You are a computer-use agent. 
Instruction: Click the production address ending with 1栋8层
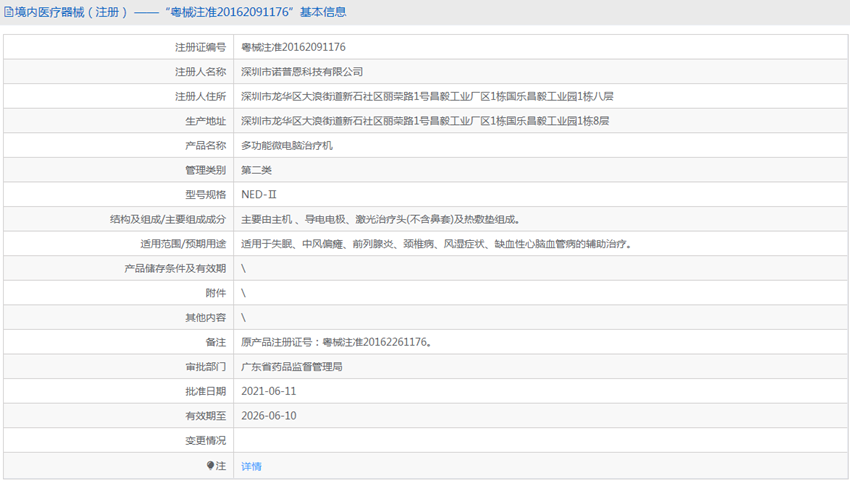tap(425, 121)
